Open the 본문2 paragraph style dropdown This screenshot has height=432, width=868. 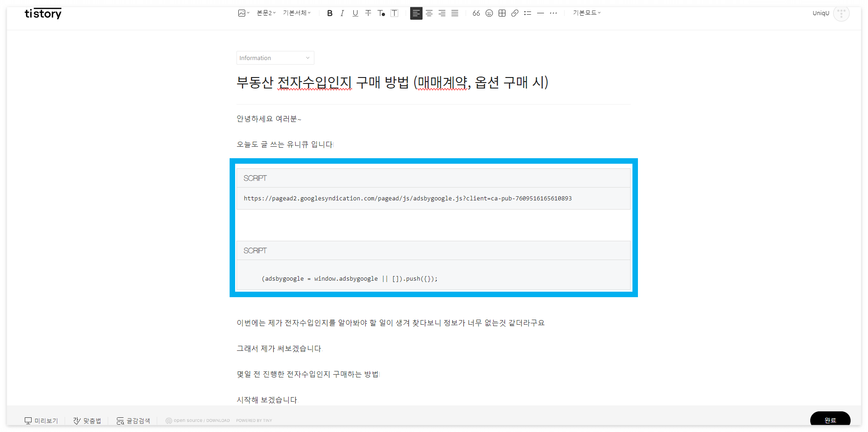tap(266, 13)
